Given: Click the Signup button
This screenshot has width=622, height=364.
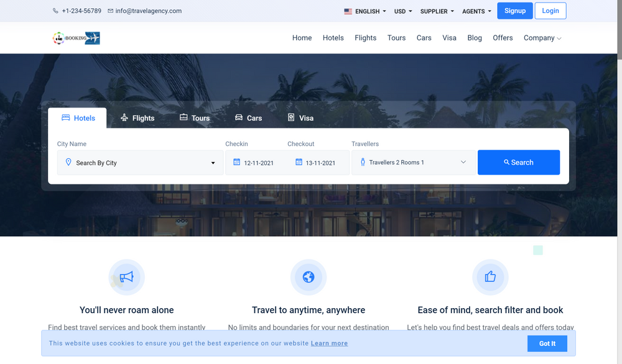Looking at the screenshot, I should 515,11.
